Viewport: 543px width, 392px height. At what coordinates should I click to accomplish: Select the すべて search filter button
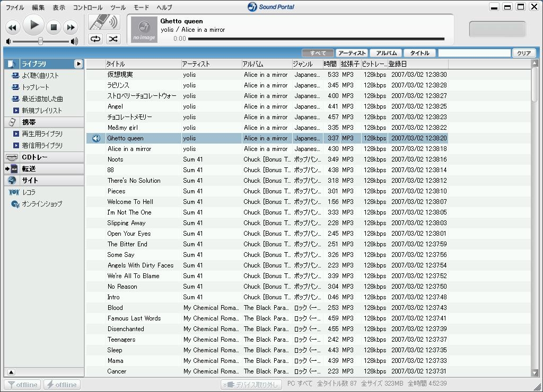(x=318, y=53)
